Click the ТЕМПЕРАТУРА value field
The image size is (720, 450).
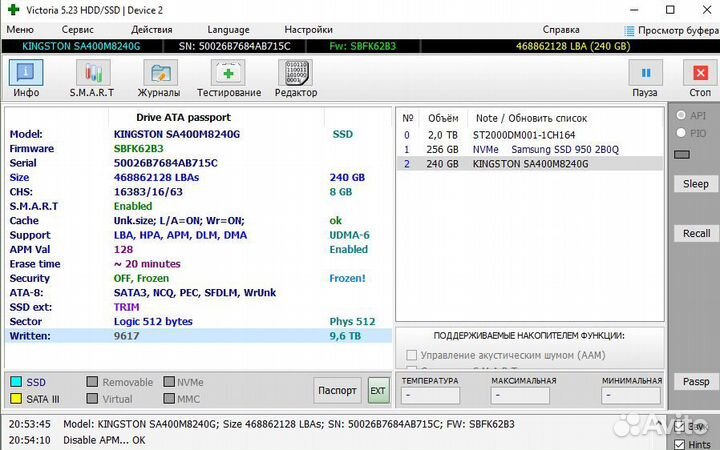pyautogui.click(x=430, y=395)
